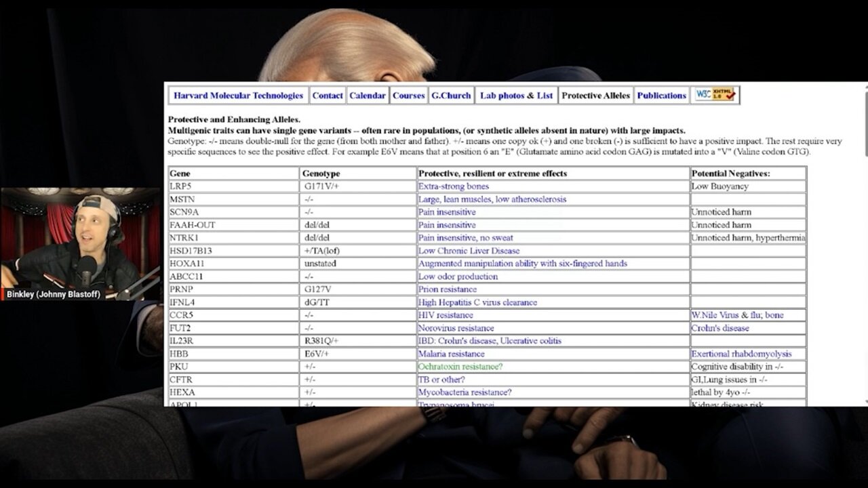Click the W3C XHTML 1.0 validation badge
Screen dimensions: 868x488
[715, 95]
